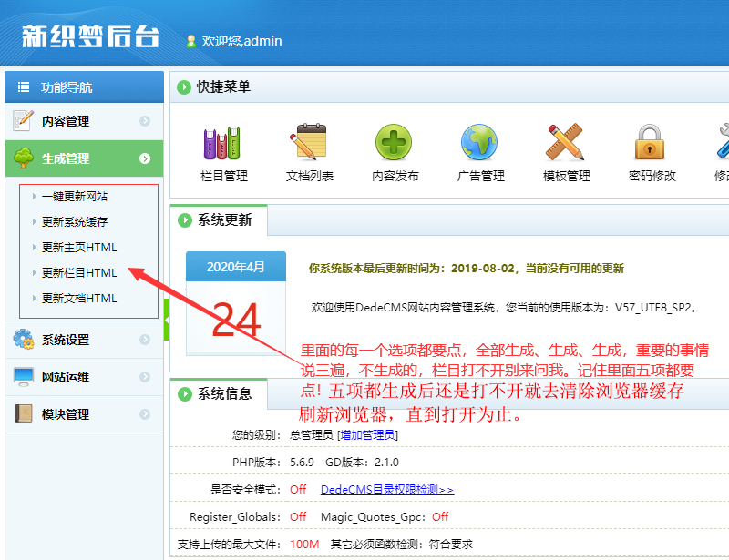Open 栏目管理 books icon in quick menu
This screenshot has height=560, width=729.
point(223,144)
